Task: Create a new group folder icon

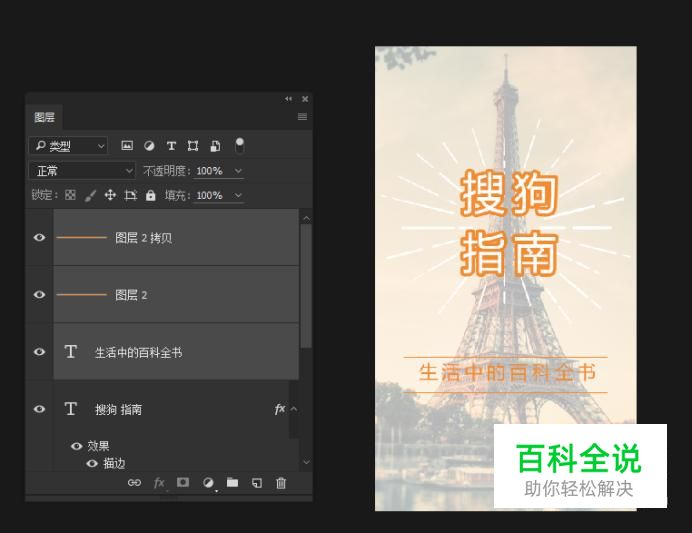Action: tap(233, 483)
